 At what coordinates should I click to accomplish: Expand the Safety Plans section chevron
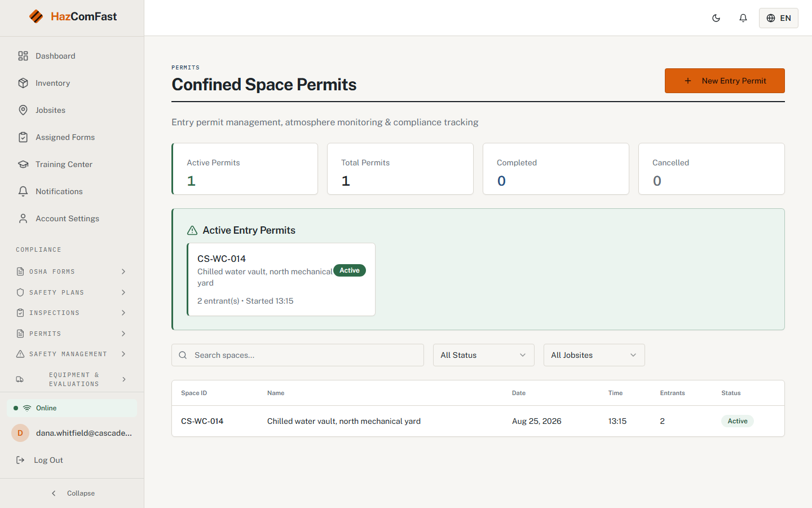pos(123,292)
